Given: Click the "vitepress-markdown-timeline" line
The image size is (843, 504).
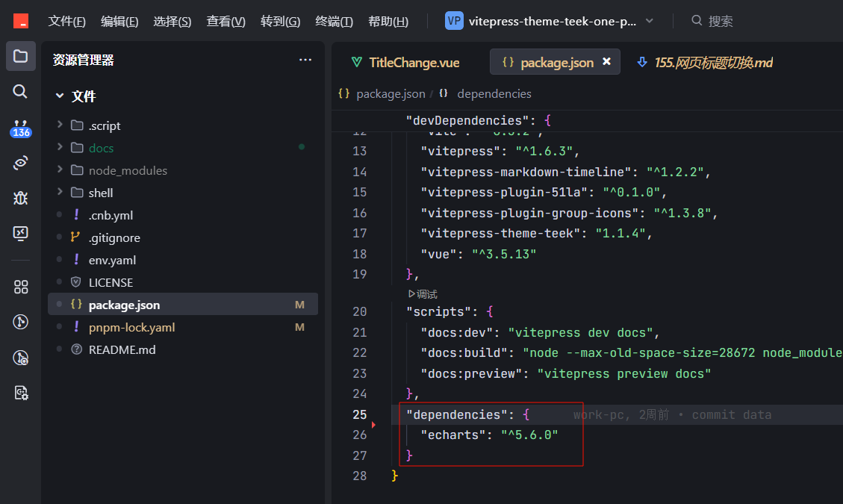Looking at the screenshot, I should pyautogui.click(x=565, y=172).
